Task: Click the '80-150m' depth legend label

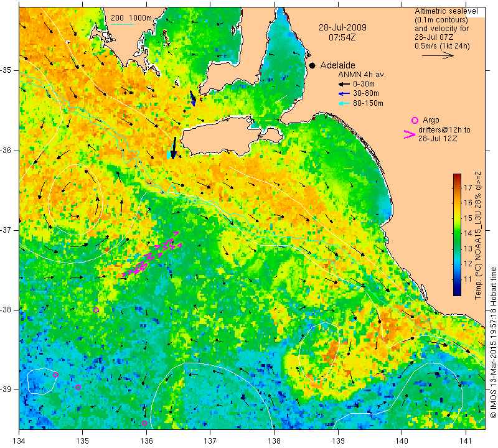Action: click(368, 103)
